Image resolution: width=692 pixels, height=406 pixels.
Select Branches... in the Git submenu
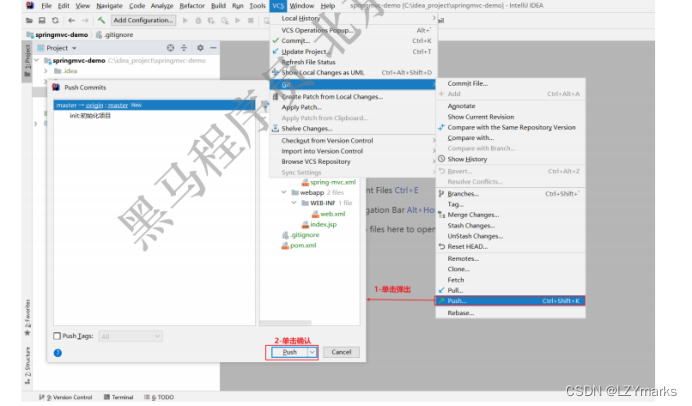(510, 194)
